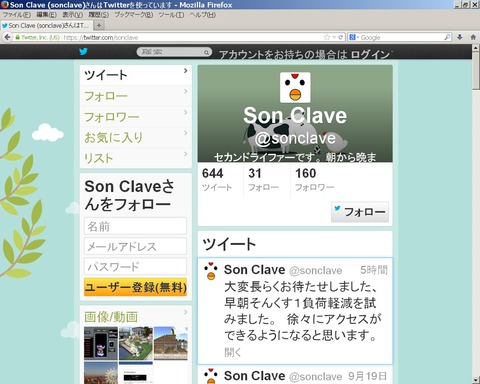Open the 画像/動画 media section

click(x=111, y=317)
